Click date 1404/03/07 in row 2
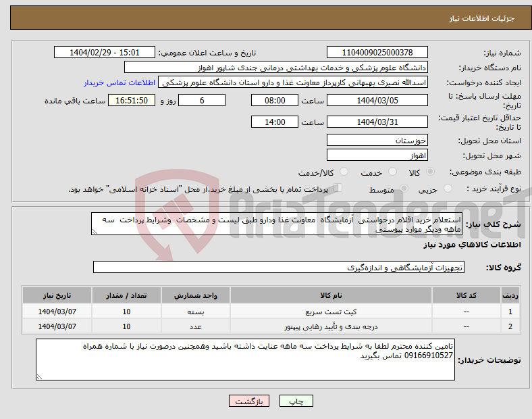Image resolution: width=532 pixels, height=419 pixels. tap(57, 326)
